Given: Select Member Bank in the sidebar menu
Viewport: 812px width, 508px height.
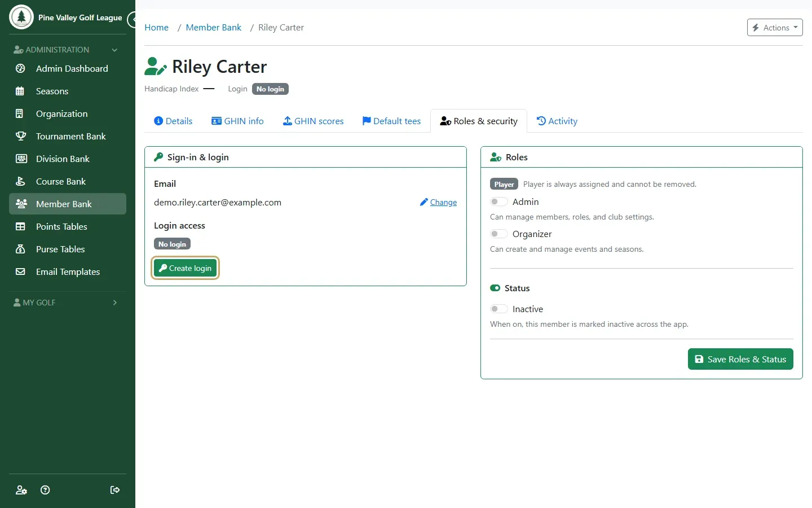Looking at the screenshot, I should 68,204.
